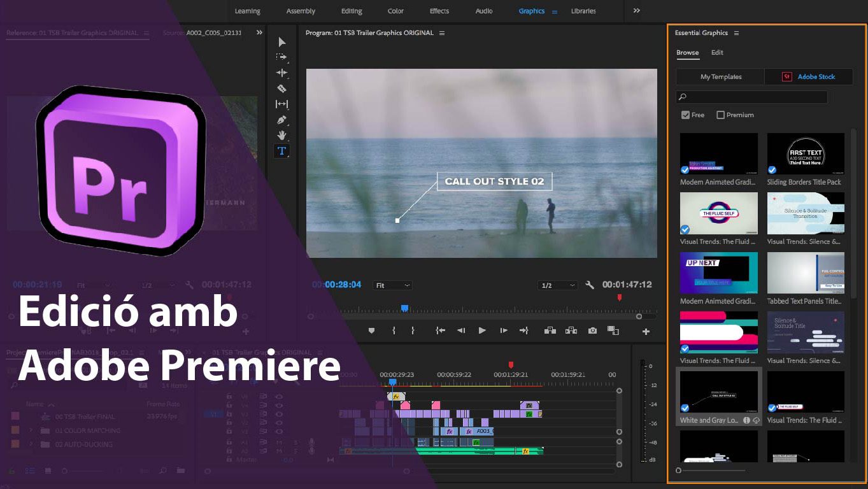Select the Slip tool
The height and width of the screenshot is (489, 868).
click(281, 104)
